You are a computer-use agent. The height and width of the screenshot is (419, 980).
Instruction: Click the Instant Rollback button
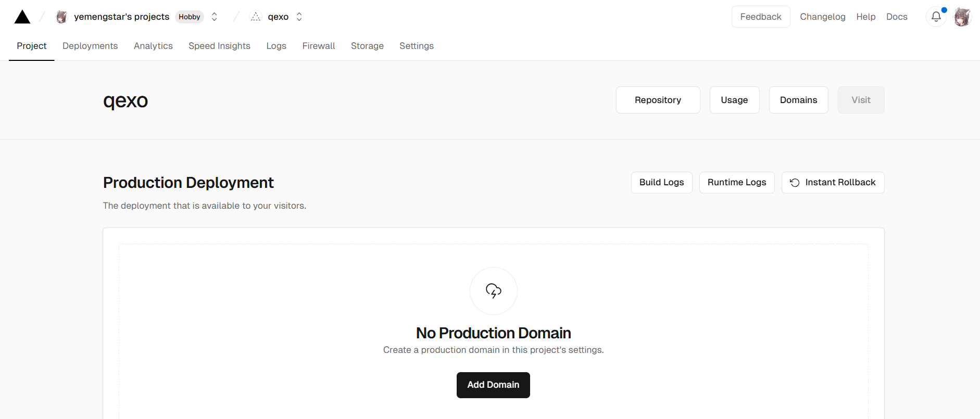pos(833,182)
